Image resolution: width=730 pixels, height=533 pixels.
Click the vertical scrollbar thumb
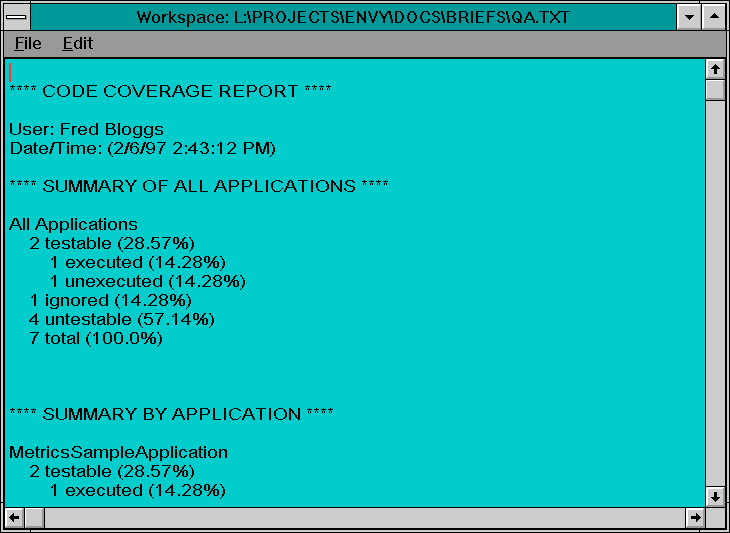[715, 89]
